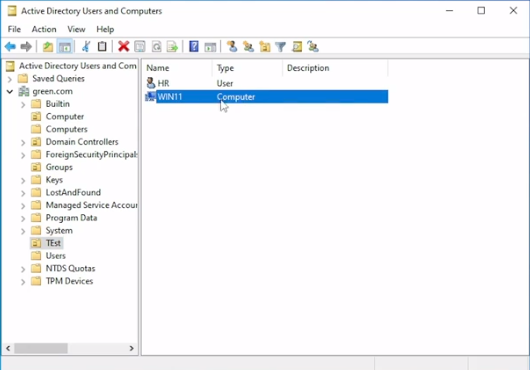The width and height of the screenshot is (530, 370).
Task: Go up one level toolbar icon
Action: click(48, 46)
